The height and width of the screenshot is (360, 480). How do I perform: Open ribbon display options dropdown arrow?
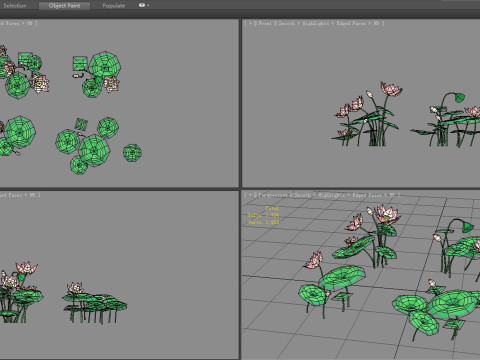click(x=148, y=6)
